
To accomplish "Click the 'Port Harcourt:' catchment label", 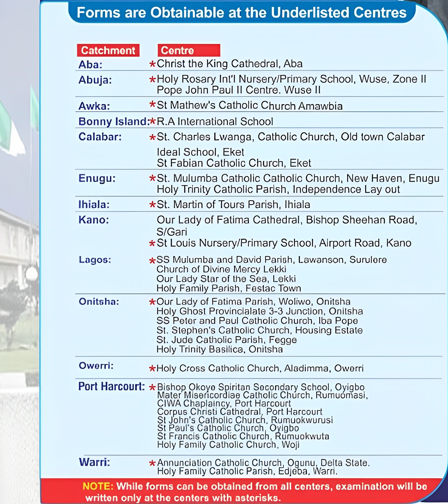I will pyautogui.click(x=111, y=386).
